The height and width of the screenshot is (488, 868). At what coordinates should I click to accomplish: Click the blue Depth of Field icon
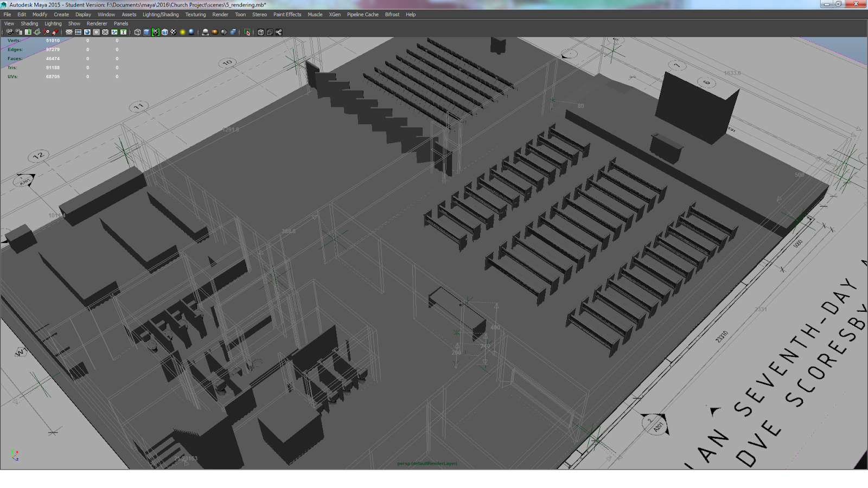pyautogui.click(x=233, y=32)
